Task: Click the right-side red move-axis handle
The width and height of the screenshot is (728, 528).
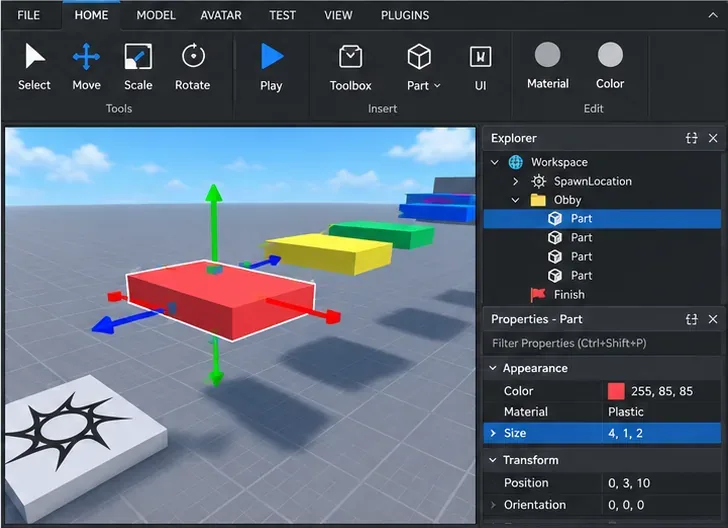Action: pos(333,317)
